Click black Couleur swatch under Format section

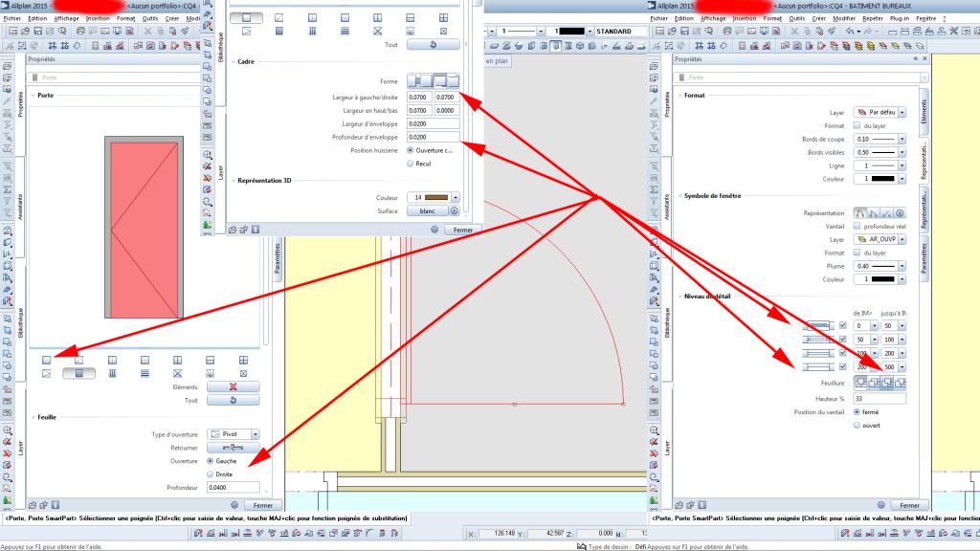click(882, 179)
